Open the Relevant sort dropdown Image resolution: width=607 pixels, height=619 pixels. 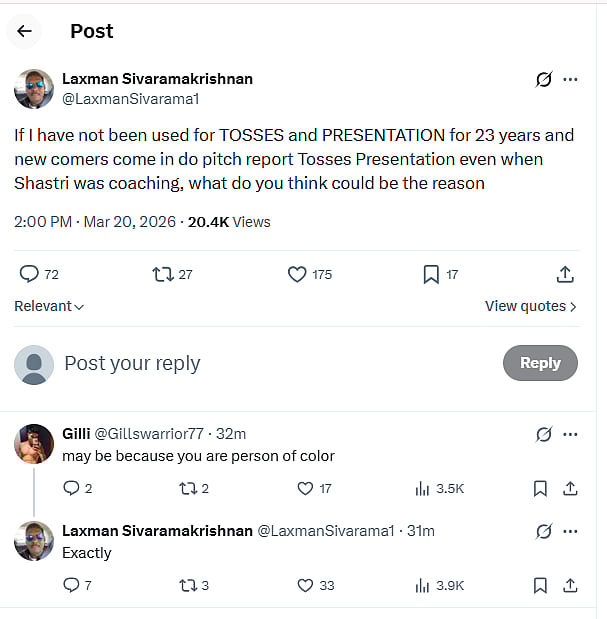[x=49, y=306]
